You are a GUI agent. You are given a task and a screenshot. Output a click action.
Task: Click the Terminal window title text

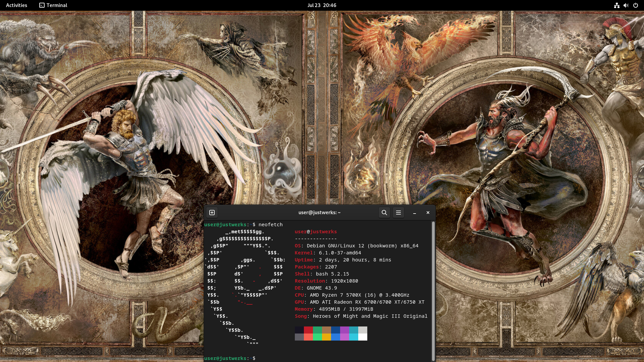[319, 213]
